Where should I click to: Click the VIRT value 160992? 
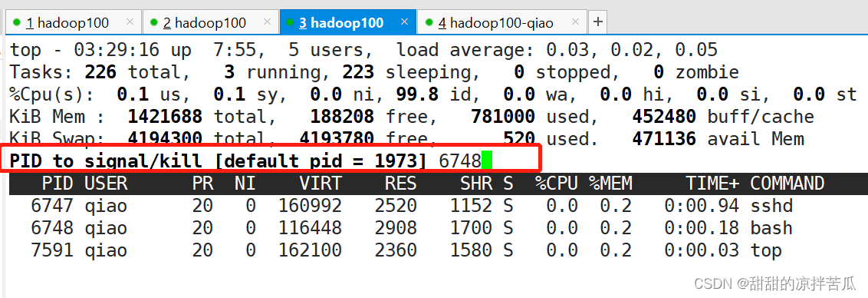tap(310, 206)
